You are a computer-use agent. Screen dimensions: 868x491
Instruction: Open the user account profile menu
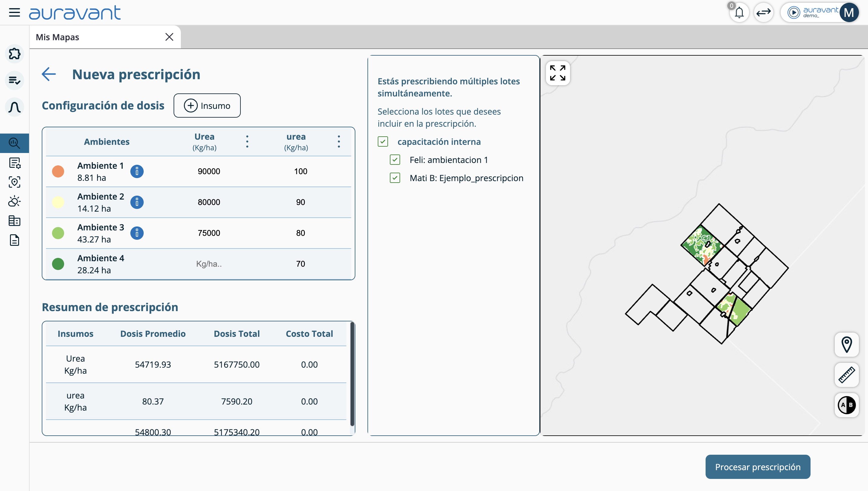point(849,13)
